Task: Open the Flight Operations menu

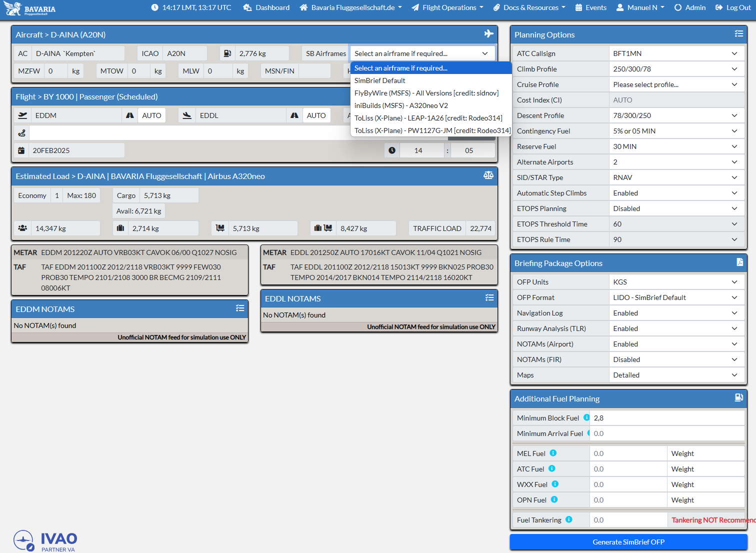Action: [447, 7]
